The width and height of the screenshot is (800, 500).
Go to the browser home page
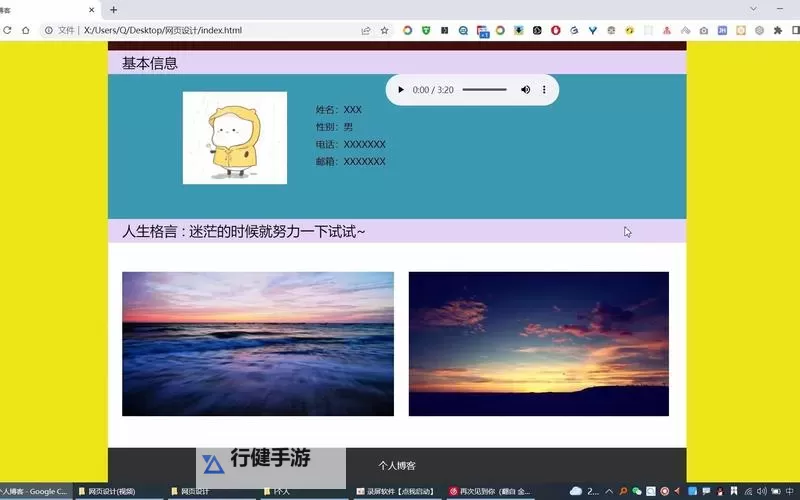tap(26, 31)
